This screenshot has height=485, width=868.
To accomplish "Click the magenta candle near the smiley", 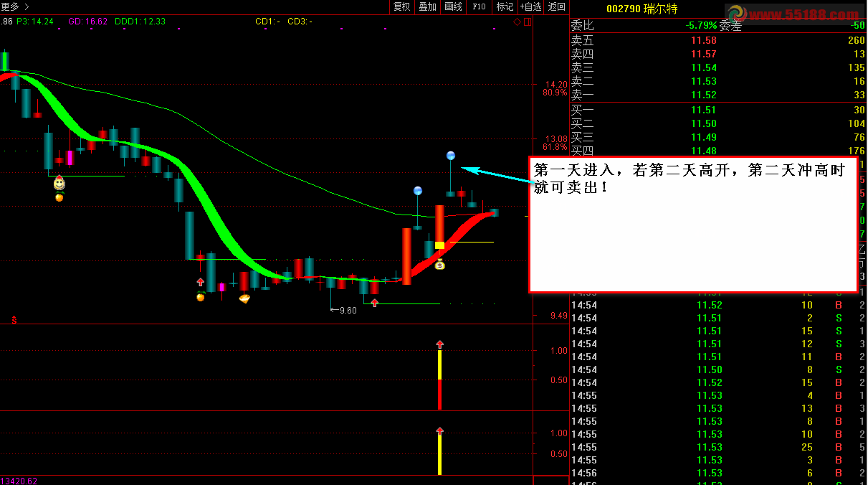I will point(70,158).
